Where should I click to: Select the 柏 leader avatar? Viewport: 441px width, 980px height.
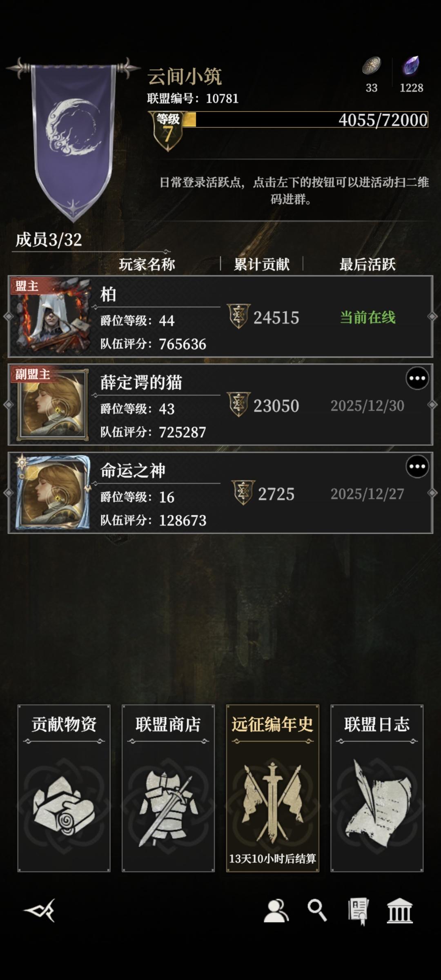click(51, 316)
